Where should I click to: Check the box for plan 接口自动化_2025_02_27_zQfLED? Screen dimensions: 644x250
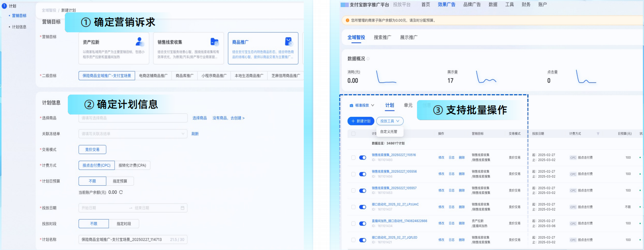click(x=353, y=240)
